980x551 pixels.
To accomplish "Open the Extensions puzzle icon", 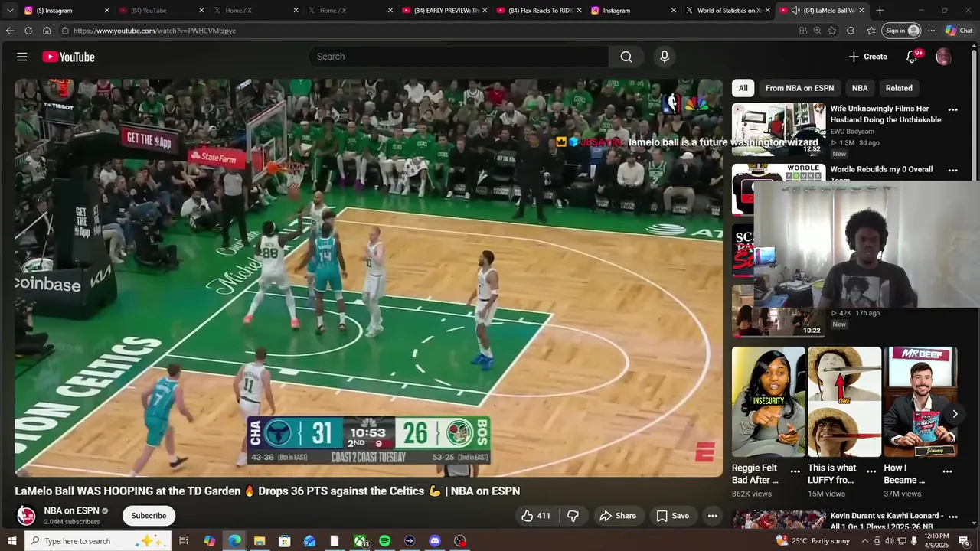I will coord(851,31).
